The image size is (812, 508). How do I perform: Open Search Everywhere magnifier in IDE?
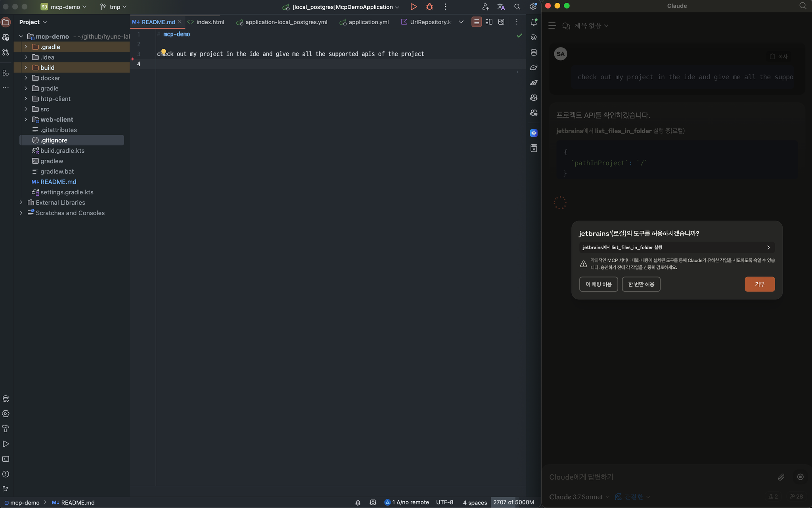coord(517,7)
